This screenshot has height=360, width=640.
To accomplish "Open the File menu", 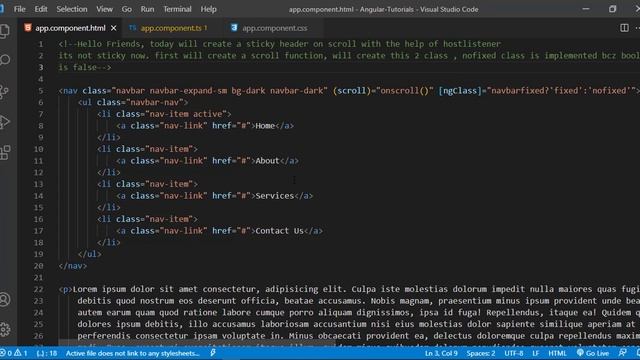I will pyautogui.click(x=19, y=9).
